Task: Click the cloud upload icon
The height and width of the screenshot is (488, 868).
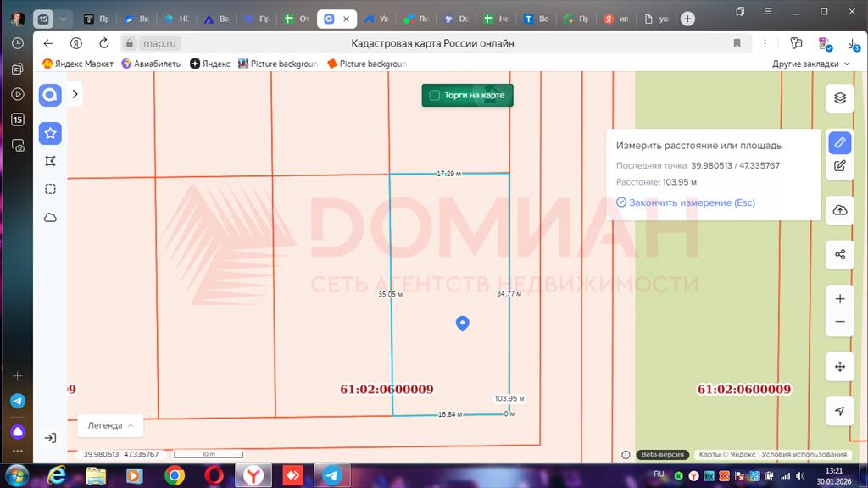Action: 839,210
